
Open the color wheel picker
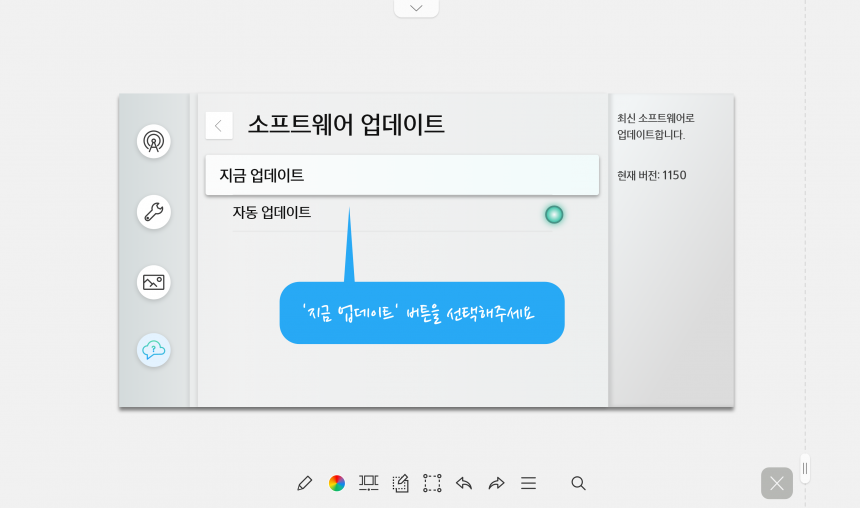click(337, 483)
